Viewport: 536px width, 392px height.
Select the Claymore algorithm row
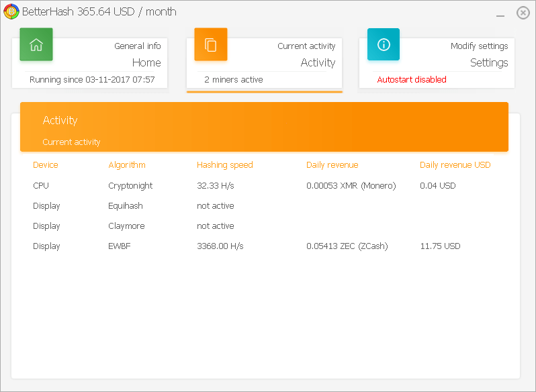click(x=126, y=226)
